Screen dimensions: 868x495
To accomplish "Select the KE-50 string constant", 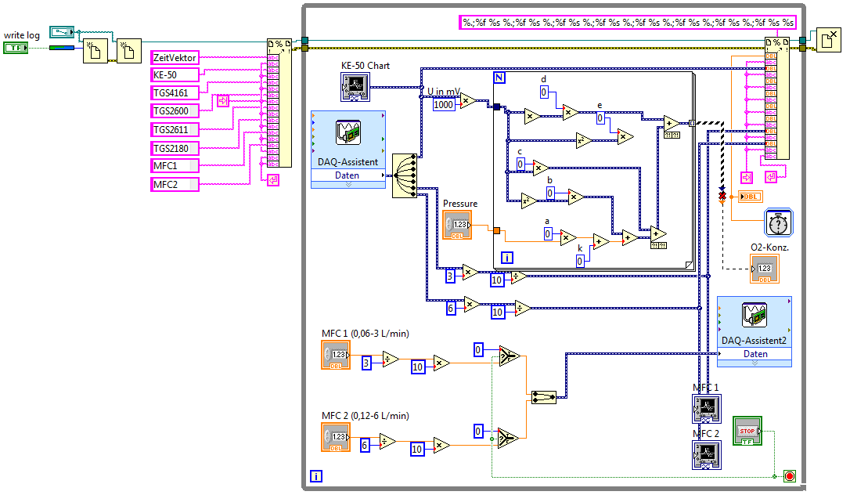I will coord(175,74).
